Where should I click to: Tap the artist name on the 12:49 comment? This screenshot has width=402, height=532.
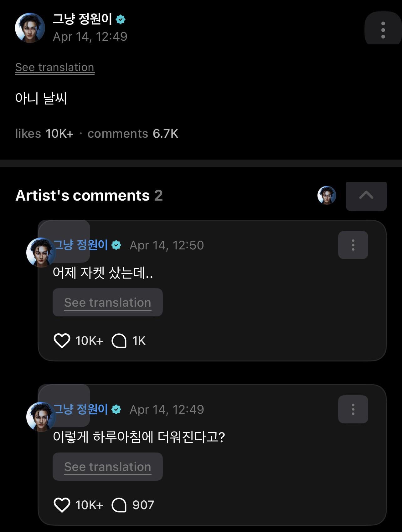(81, 409)
